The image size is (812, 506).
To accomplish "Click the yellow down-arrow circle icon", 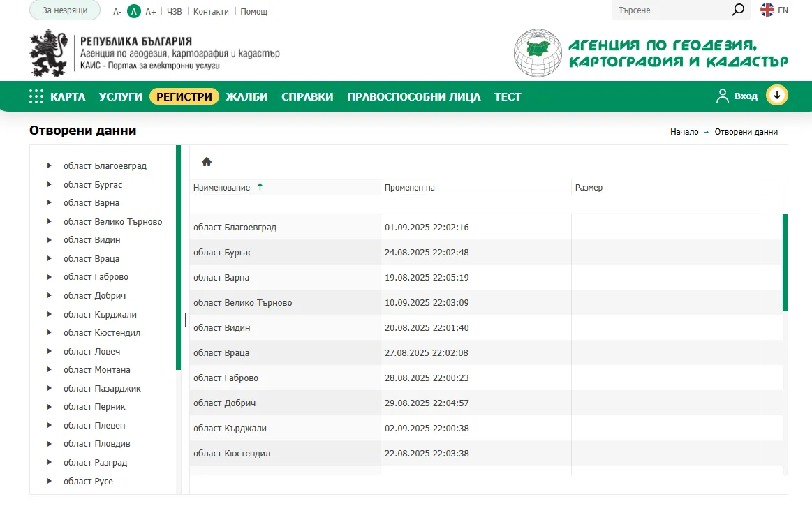I will coord(777,96).
